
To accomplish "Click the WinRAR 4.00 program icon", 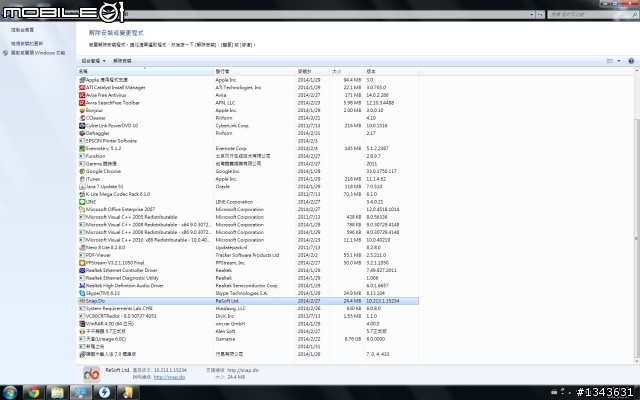I will pos(82,324).
